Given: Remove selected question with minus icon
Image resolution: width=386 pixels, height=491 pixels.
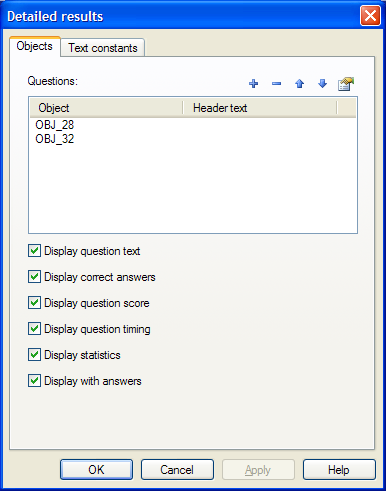Looking at the screenshot, I should [x=276, y=84].
